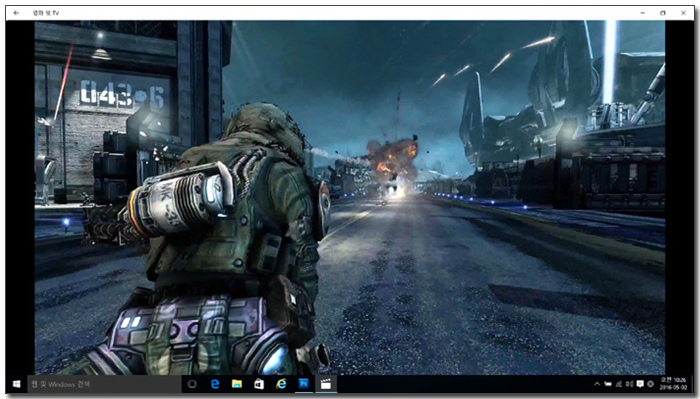
Task: Select the Movies & TV clapperboard taskbar icon
Action: [326, 384]
